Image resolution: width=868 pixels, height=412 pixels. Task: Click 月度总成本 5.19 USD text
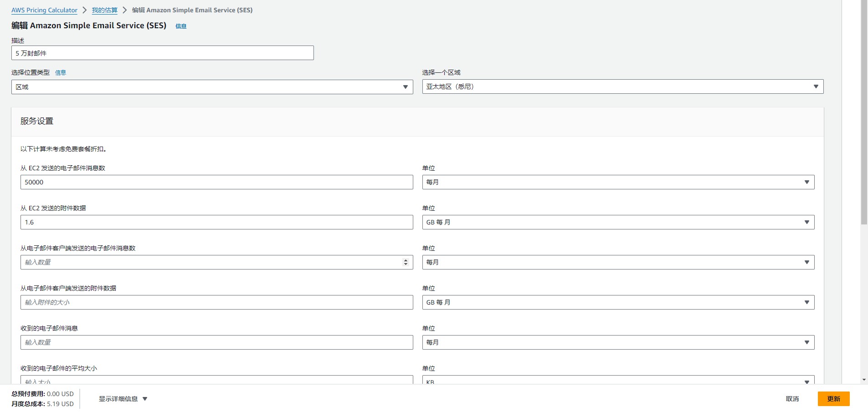pos(42,404)
